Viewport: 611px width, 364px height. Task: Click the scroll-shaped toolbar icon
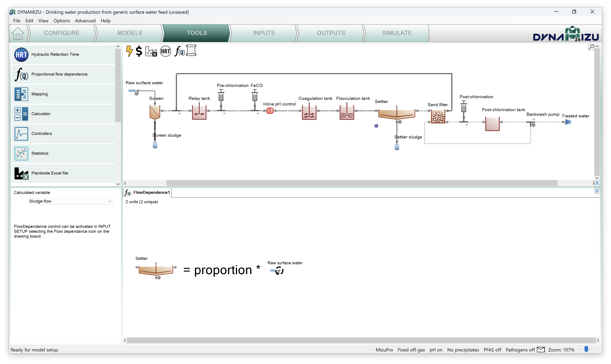point(191,51)
